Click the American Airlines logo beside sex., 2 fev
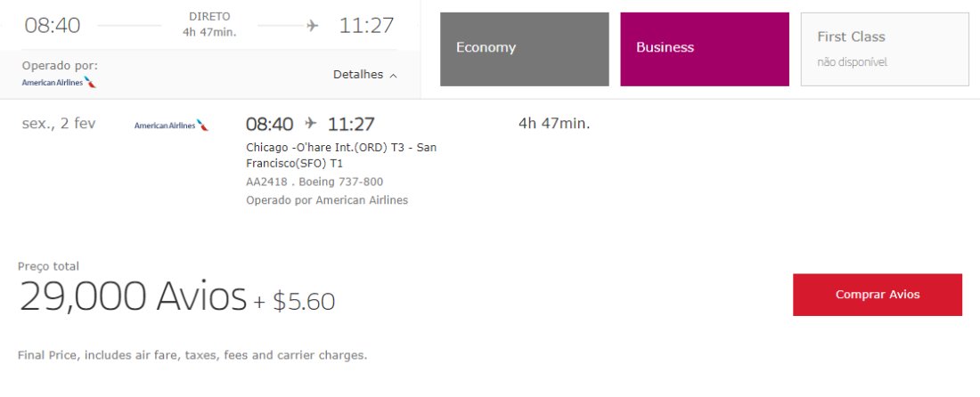 (171, 126)
